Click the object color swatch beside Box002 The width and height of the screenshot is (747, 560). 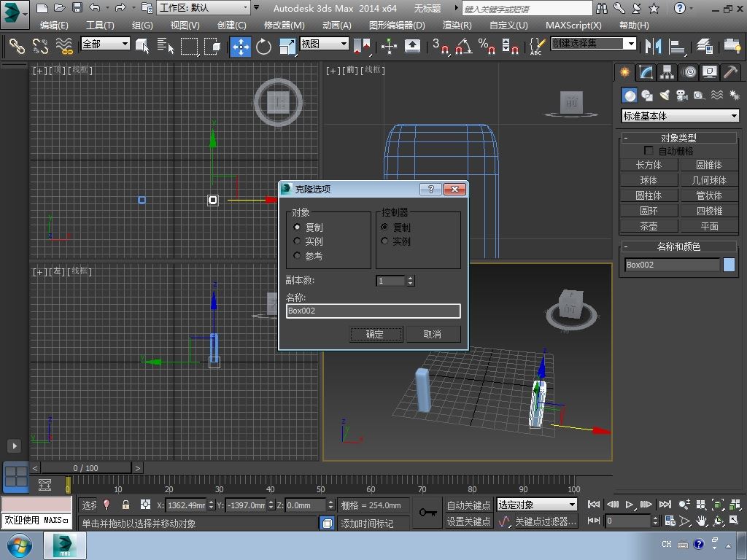coord(729,265)
